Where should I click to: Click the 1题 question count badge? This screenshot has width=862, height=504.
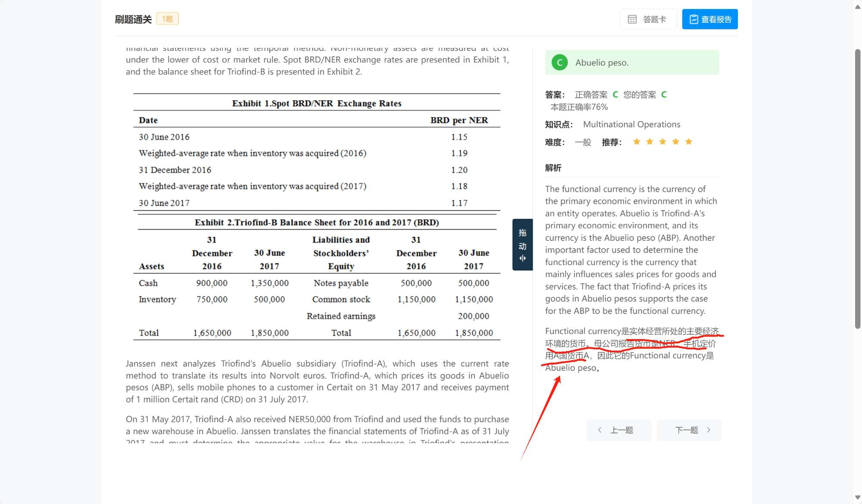click(x=167, y=19)
